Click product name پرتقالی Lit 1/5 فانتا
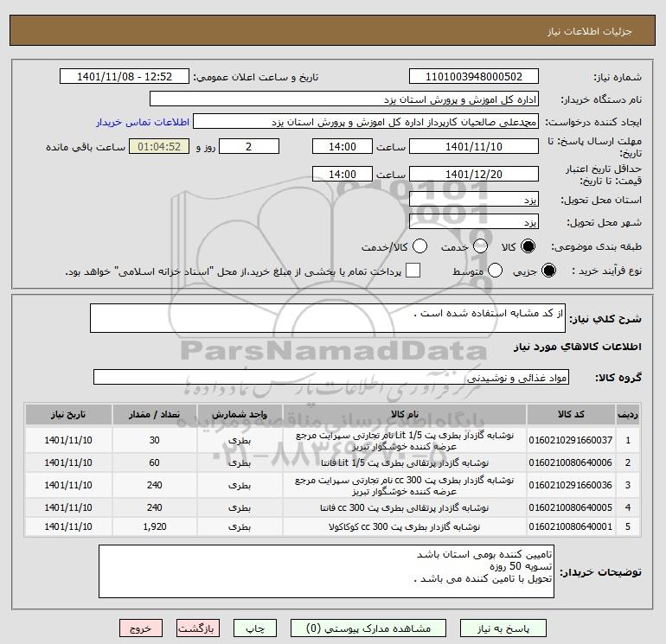 405,462
